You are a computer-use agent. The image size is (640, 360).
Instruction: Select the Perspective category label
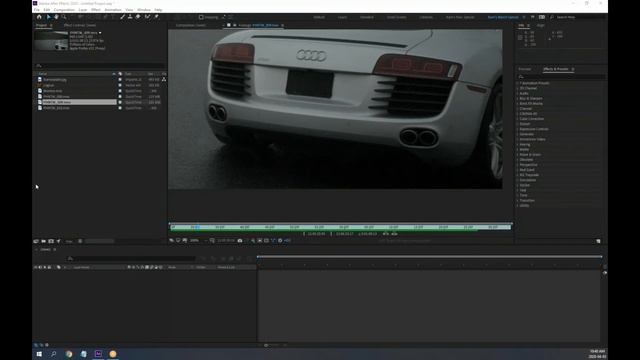point(528,165)
